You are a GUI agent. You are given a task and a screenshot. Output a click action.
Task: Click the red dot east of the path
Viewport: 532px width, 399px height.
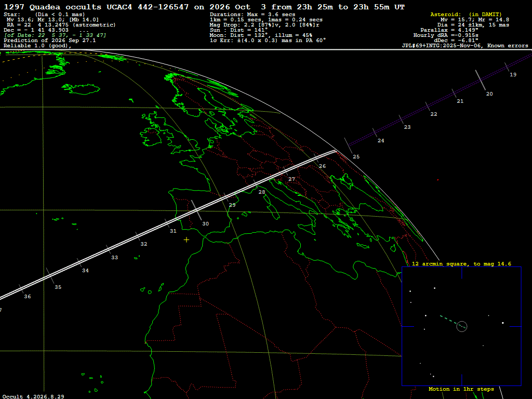(438, 180)
